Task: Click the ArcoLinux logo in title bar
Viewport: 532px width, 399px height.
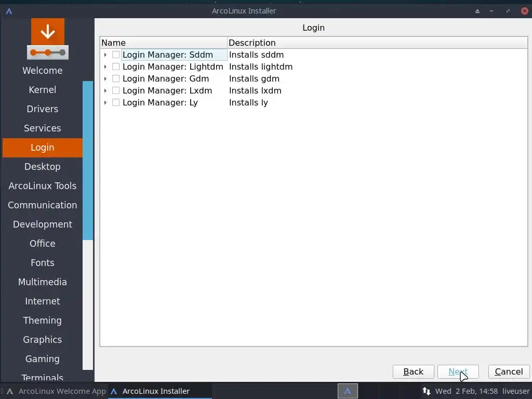Action: point(9,11)
